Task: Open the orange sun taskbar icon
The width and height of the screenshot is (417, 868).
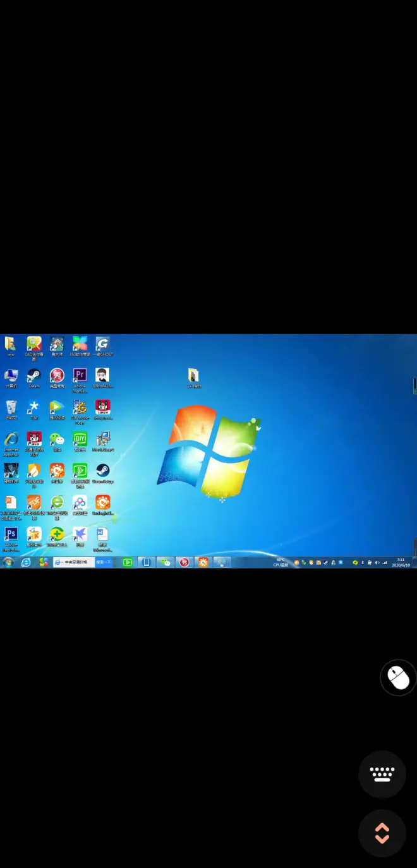Action: (x=203, y=562)
